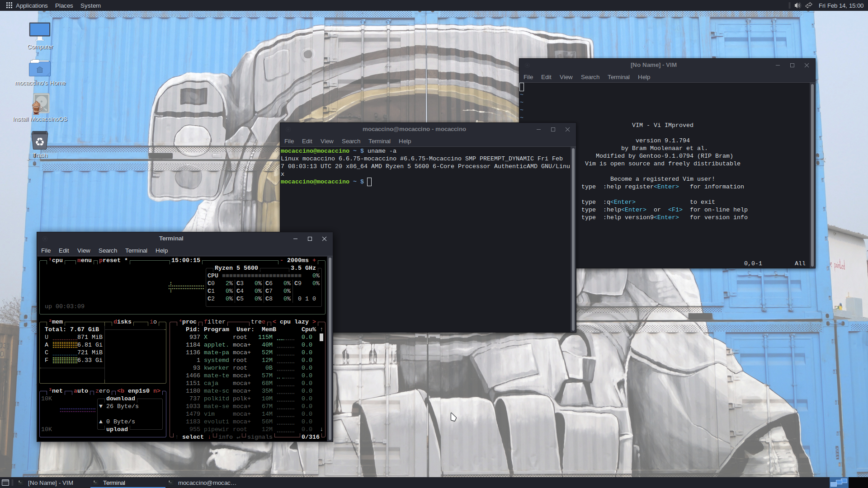The width and height of the screenshot is (868, 488).
Task: Click right arrow to change proc sort column
Action: pos(314,322)
